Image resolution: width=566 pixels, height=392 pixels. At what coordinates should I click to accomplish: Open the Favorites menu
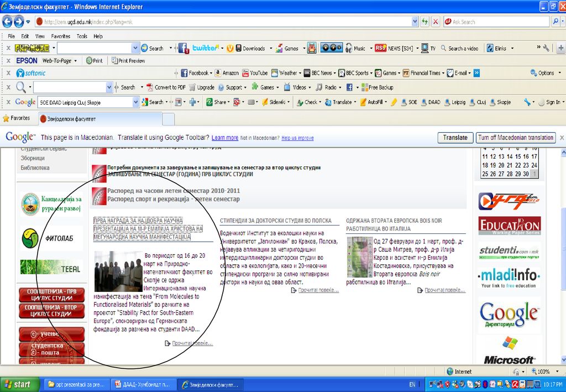coord(61,36)
